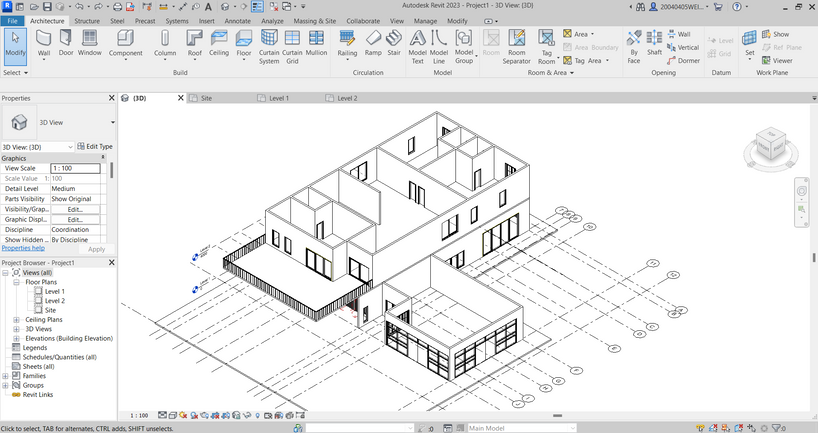Image resolution: width=818 pixels, height=433 pixels.
Task: Close the Properties palette
Action: 111,98
